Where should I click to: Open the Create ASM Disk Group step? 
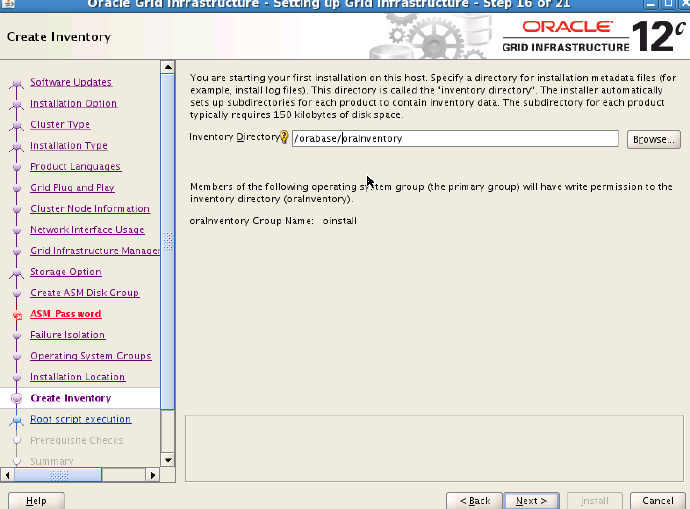click(84, 293)
